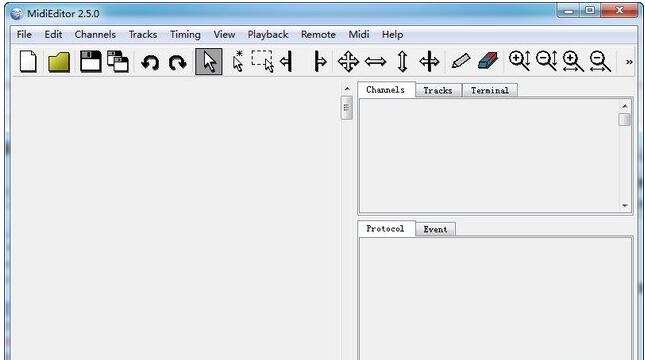The width and height of the screenshot is (645, 360).
Task: Open the Timing menu
Action: pos(185,35)
